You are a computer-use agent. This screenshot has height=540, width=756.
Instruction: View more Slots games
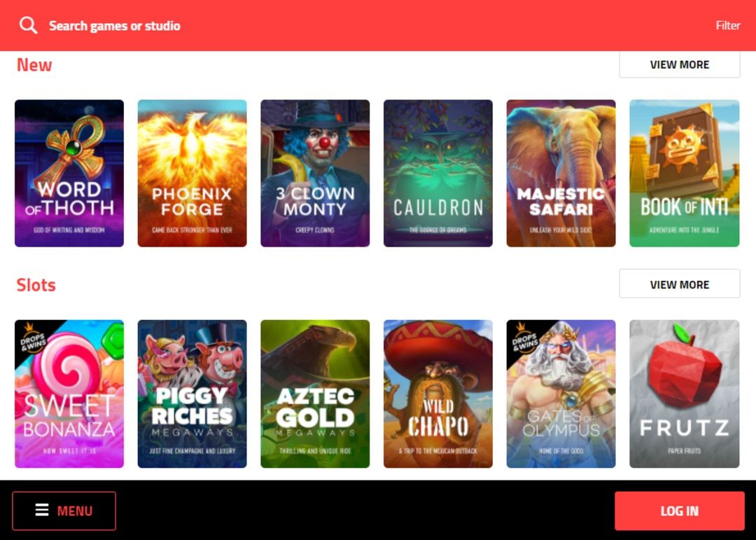click(x=679, y=284)
